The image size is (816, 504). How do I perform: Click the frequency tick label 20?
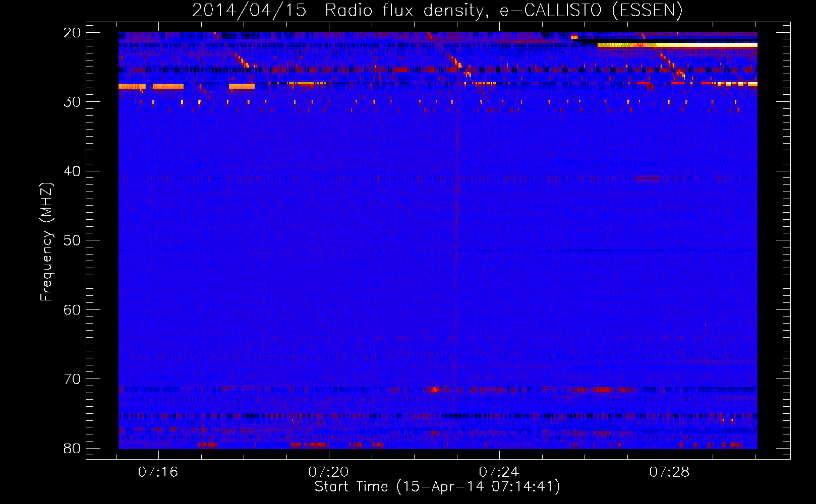[x=72, y=33]
